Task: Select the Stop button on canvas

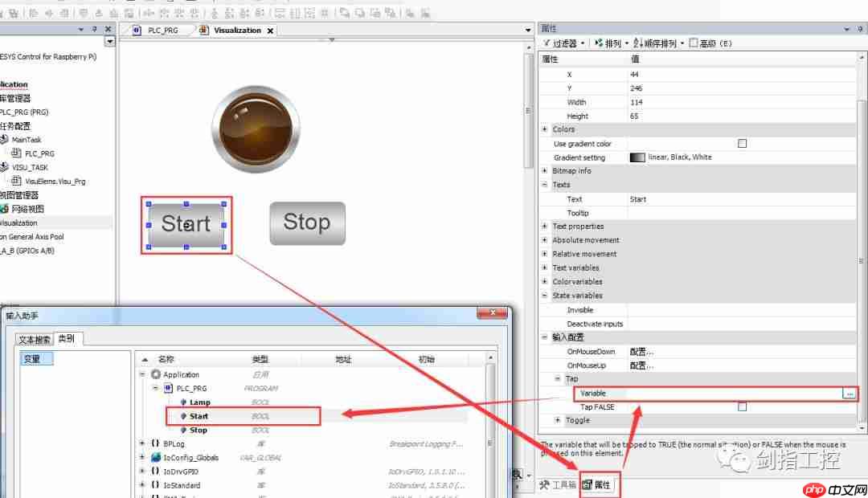Action: [x=307, y=223]
